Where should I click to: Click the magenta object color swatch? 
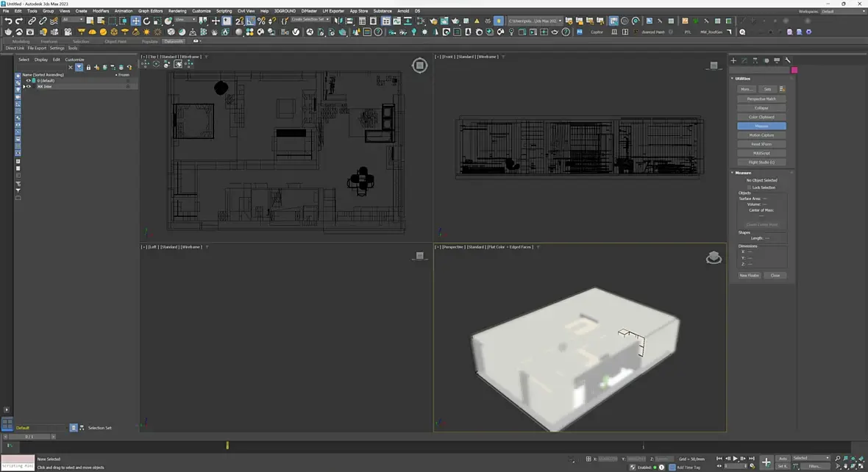tap(794, 70)
